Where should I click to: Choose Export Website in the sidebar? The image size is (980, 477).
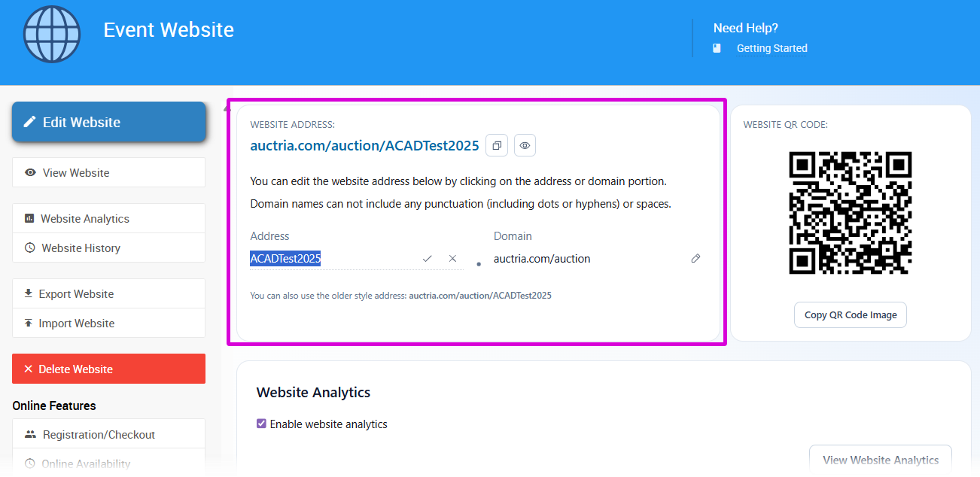(109, 293)
